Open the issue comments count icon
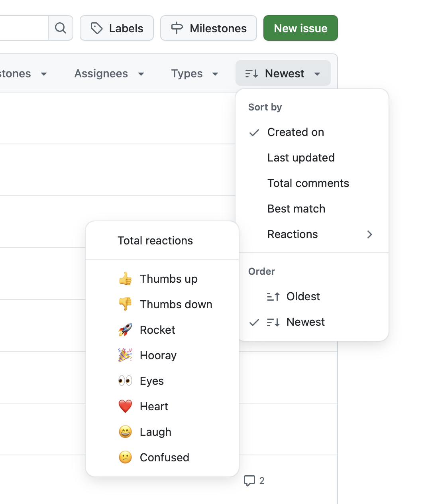Screen dimensions: 428x504 250,480
